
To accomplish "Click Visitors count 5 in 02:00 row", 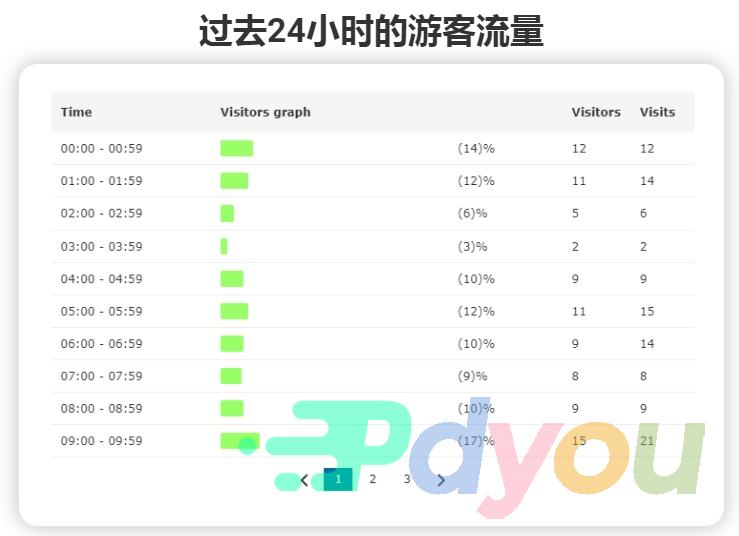I will 575,214.
